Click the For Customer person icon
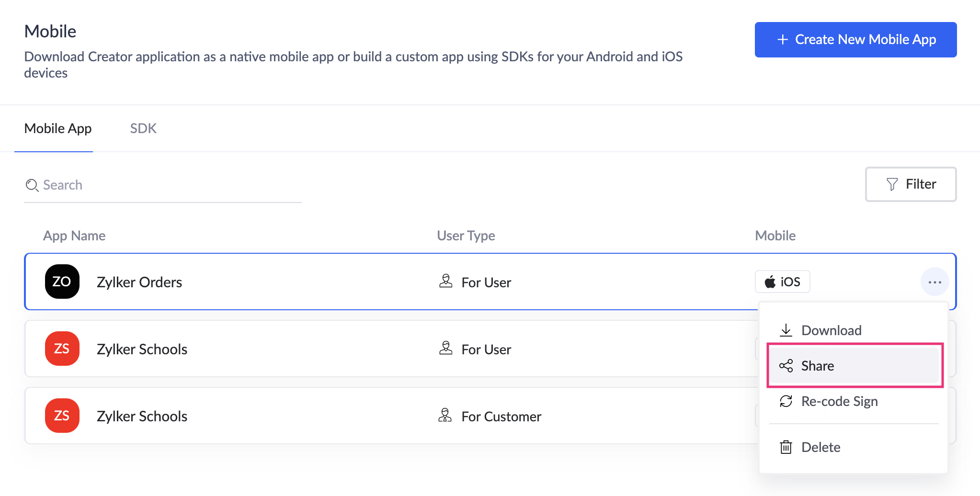This screenshot has width=980, height=496. 445,416
